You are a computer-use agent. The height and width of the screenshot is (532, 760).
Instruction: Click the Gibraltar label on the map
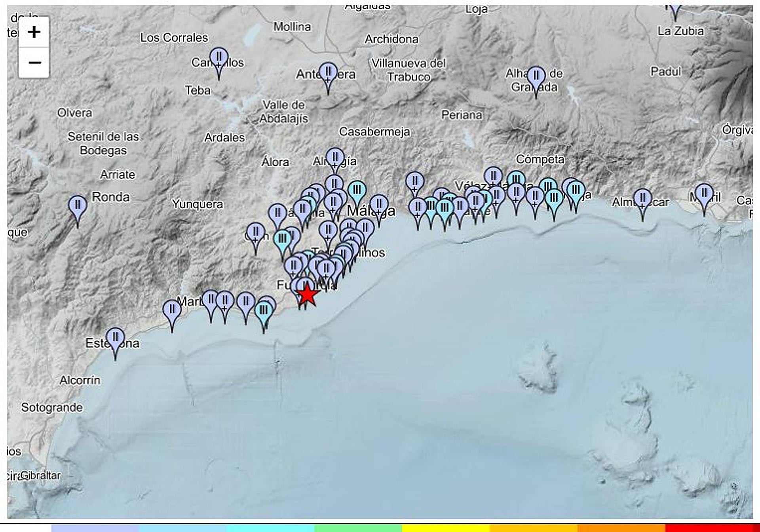point(41,475)
